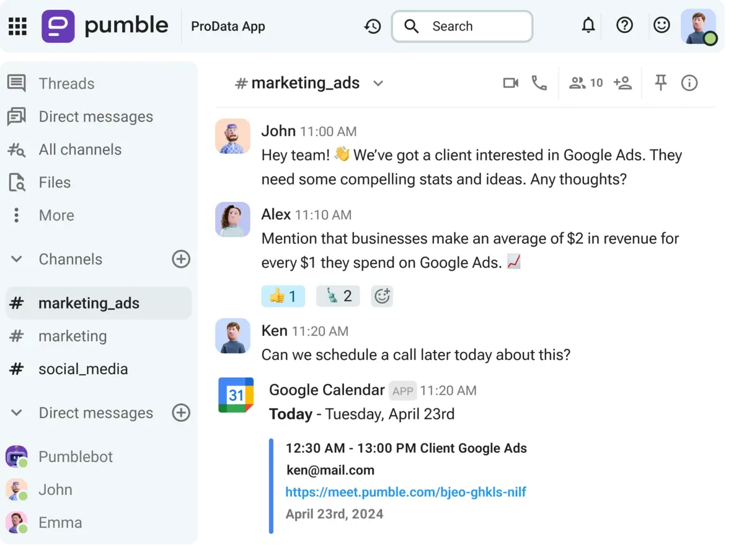The height and width of the screenshot is (560, 744).
Task: Click the Google Calendar app icon
Action: click(x=236, y=395)
